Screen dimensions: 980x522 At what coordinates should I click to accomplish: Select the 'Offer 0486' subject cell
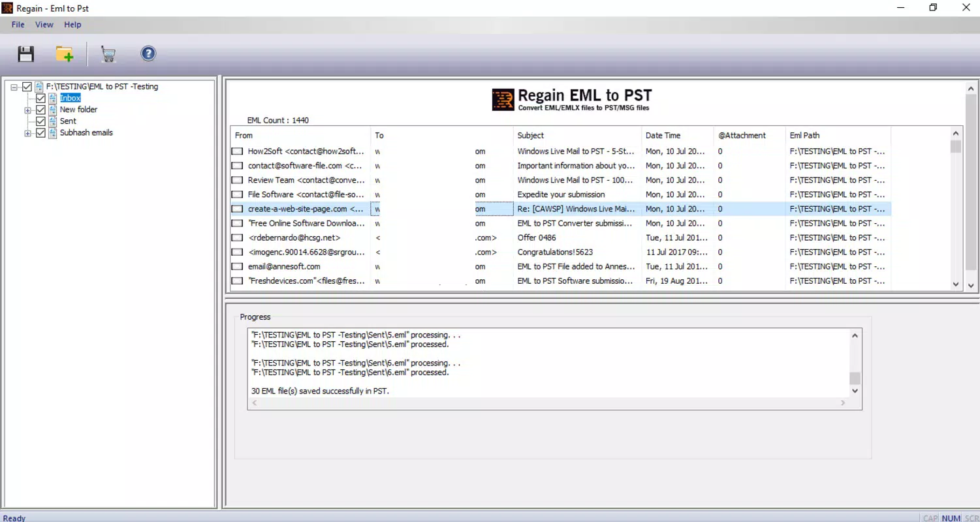pyautogui.click(x=537, y=238)
